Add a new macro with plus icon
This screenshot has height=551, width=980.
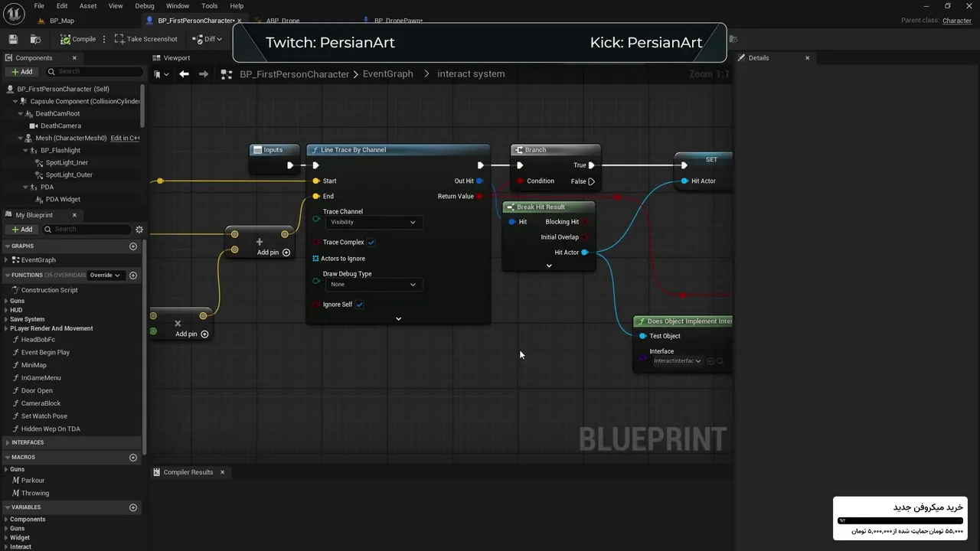133,458
